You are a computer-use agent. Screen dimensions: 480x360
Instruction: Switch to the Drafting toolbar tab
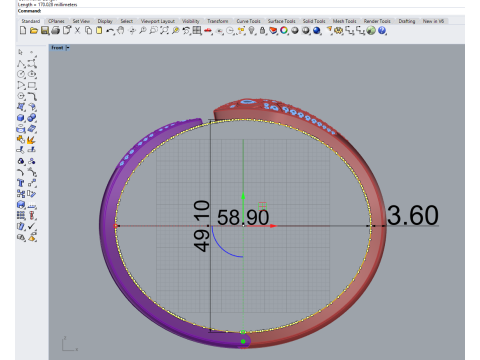pyautogui.click(x=407, y=21)
